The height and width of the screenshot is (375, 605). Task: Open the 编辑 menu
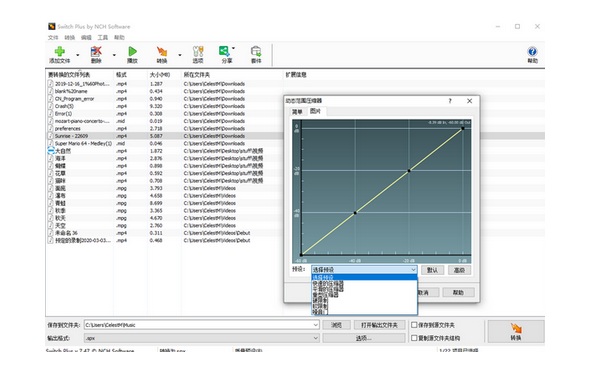(86, 37)
